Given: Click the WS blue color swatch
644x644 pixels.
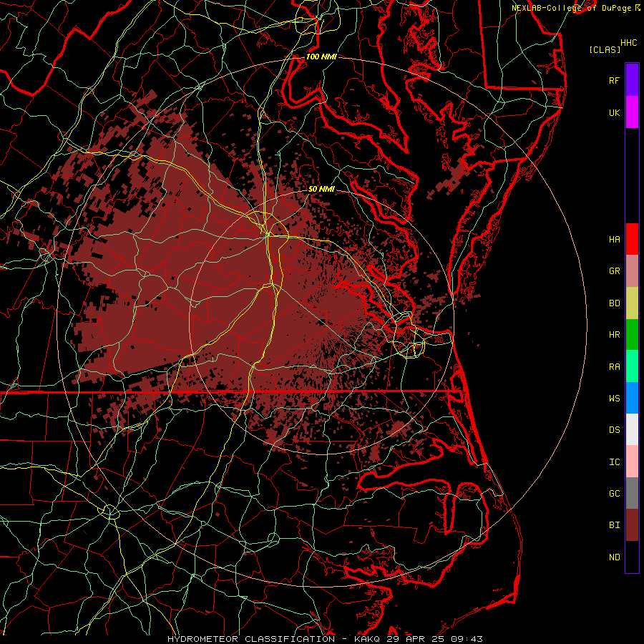Looking at the screenshot, I should pos(632,398).
